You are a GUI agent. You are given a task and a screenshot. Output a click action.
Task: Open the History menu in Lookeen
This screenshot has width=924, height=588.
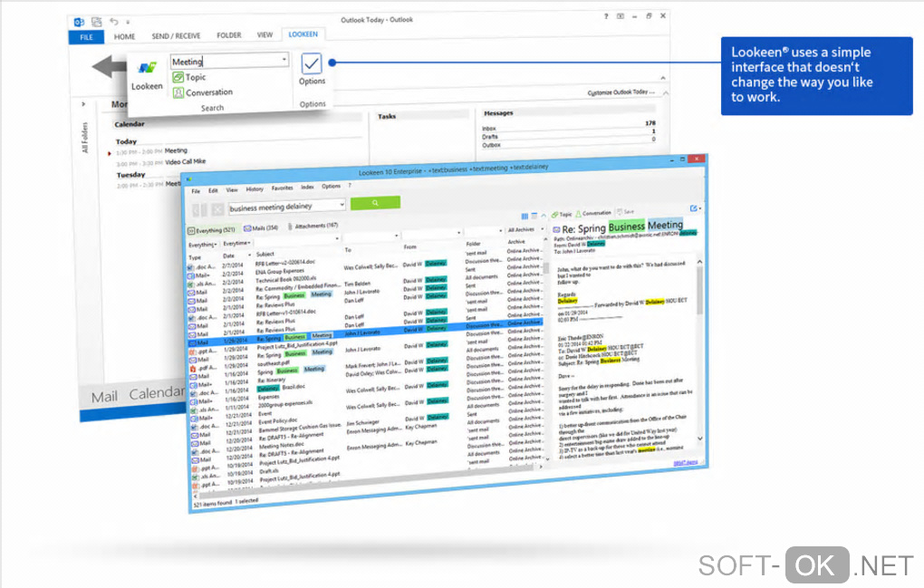pos(255,189)
